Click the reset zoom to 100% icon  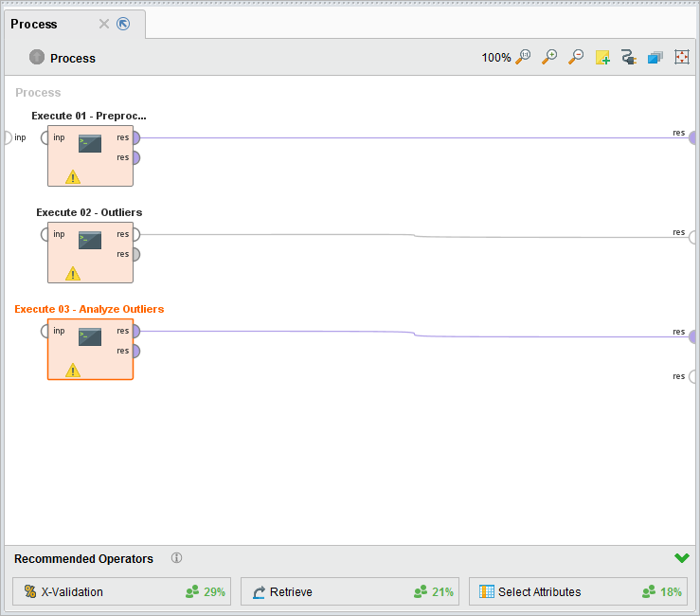(523, 57)
